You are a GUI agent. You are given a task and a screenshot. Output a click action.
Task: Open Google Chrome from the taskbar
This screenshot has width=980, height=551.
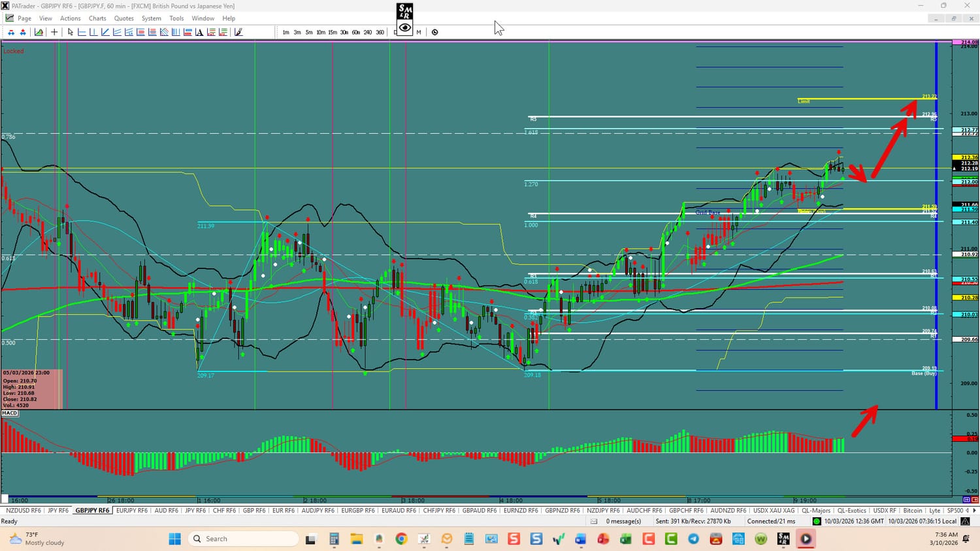click(401, 539)
